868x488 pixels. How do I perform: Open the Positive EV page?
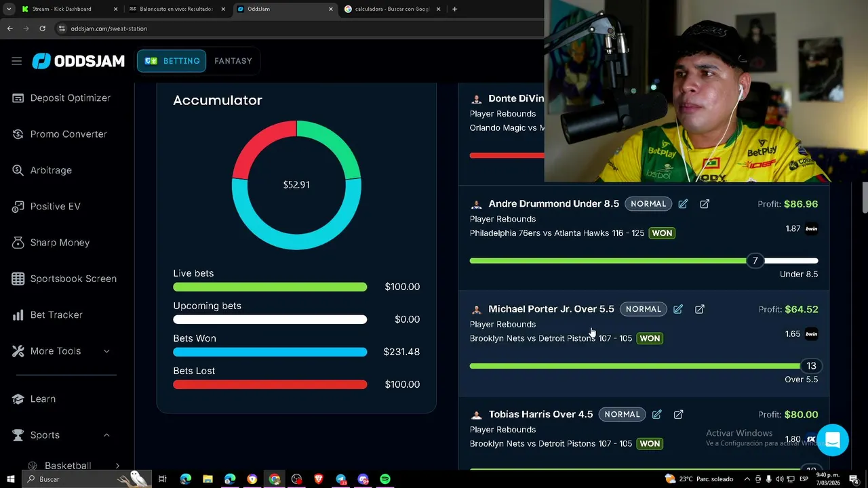tap(56, 207)
